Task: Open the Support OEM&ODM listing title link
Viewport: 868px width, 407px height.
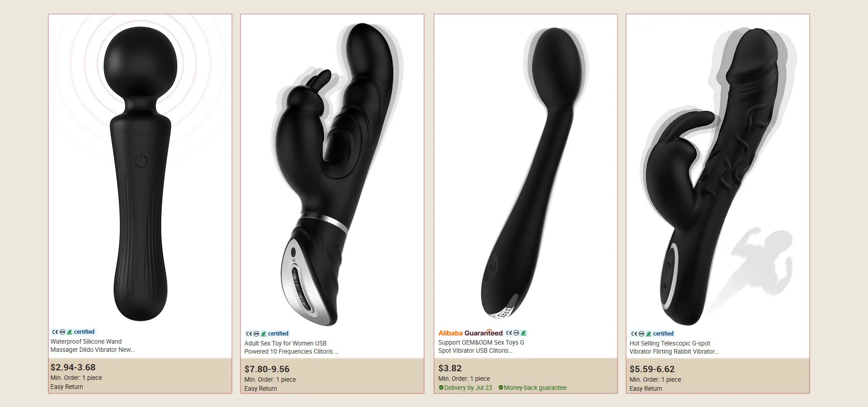Action: tap(481, 346)
